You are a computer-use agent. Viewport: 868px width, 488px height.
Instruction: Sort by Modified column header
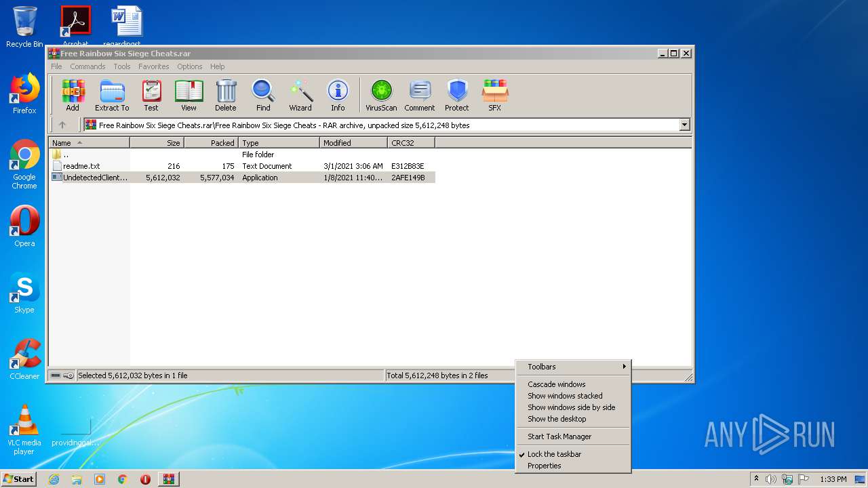(x=353, y=143)
